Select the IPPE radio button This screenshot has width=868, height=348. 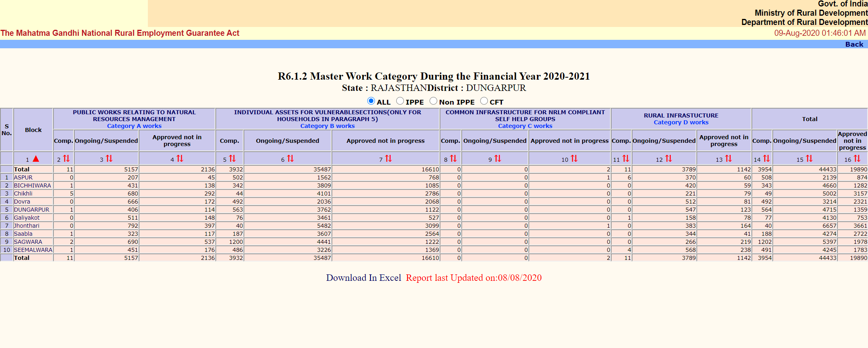[400, 101]
